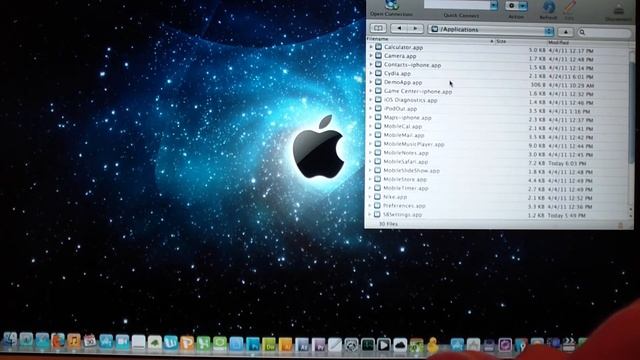Launch Illustrator (orange Ai) from the Dock

pos(285,345)
